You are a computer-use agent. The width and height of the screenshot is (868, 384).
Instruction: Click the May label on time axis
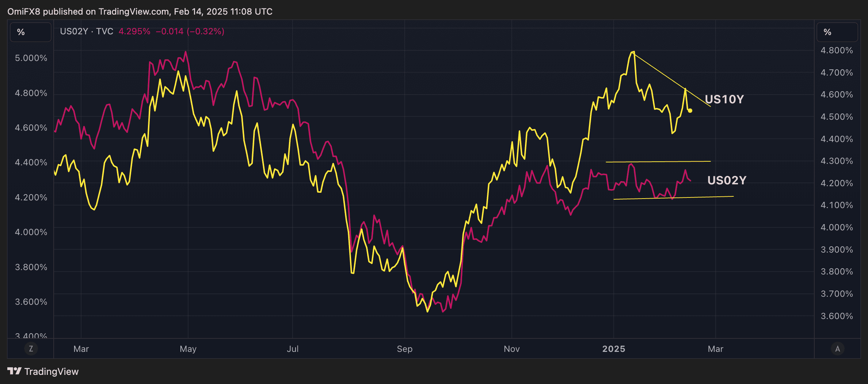188,349
